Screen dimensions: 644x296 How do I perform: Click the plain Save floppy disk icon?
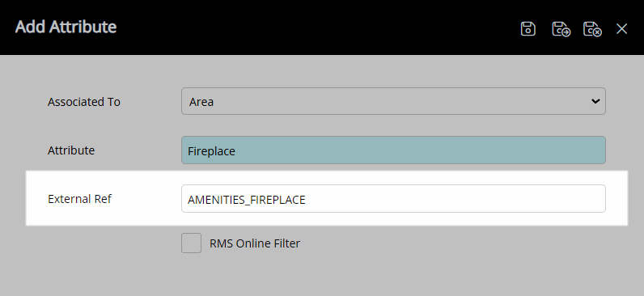527,29
